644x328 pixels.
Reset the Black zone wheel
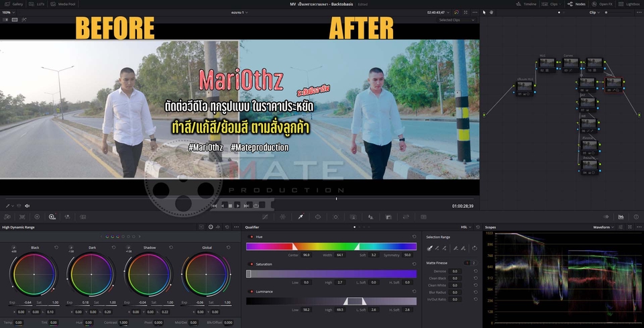pos(56,248)
